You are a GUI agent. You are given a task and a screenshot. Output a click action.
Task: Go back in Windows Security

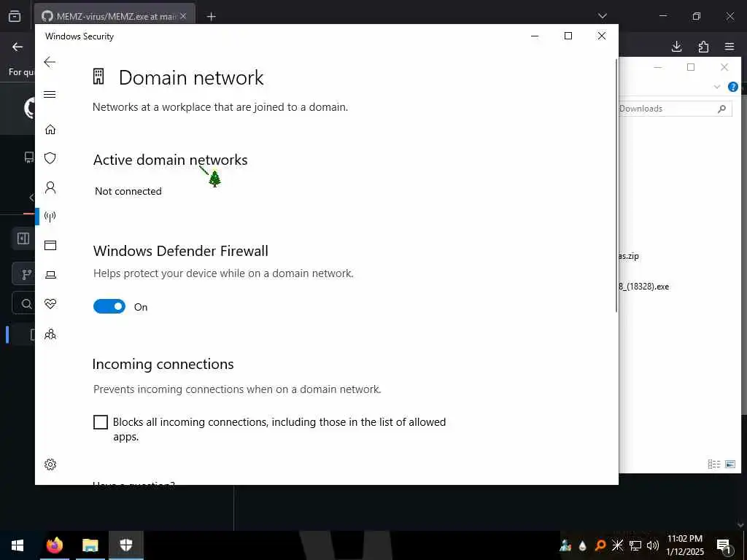pyautogui.click(x=50, y=62)
